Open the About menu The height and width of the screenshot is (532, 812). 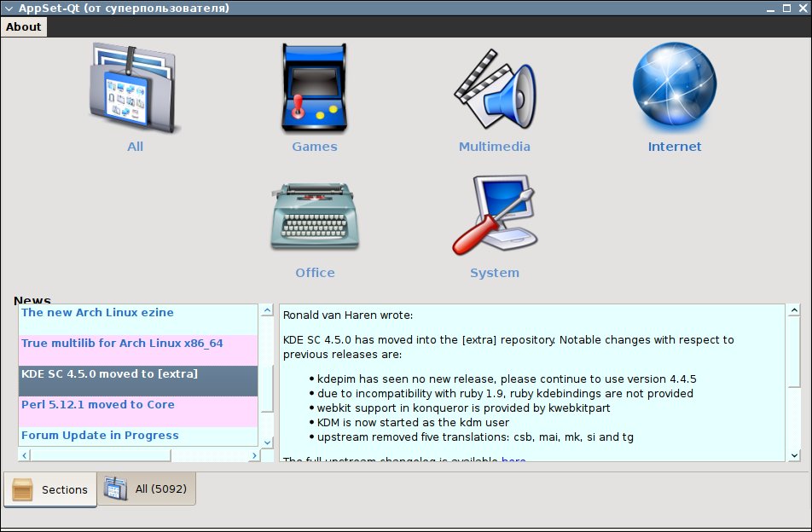[24, 27]
